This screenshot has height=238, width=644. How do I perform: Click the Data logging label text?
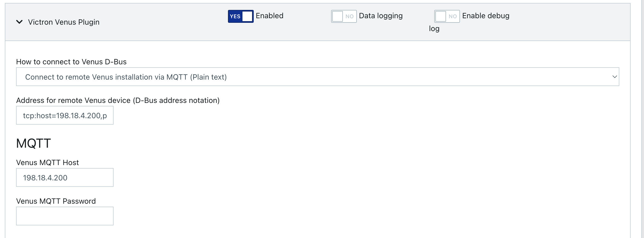click(381, 16)
